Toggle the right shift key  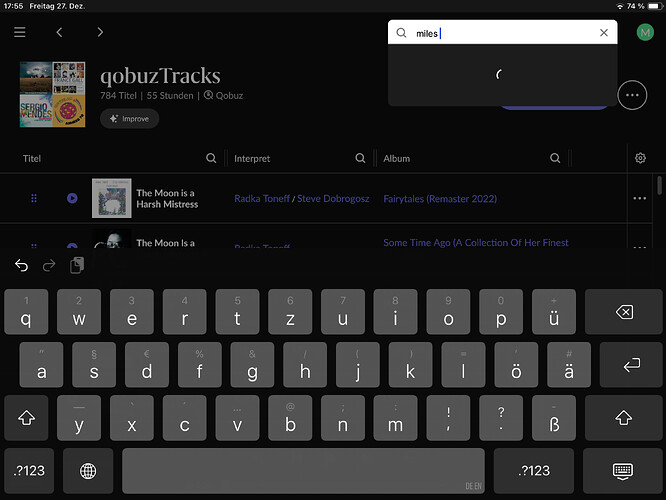(x=624, y=418)
